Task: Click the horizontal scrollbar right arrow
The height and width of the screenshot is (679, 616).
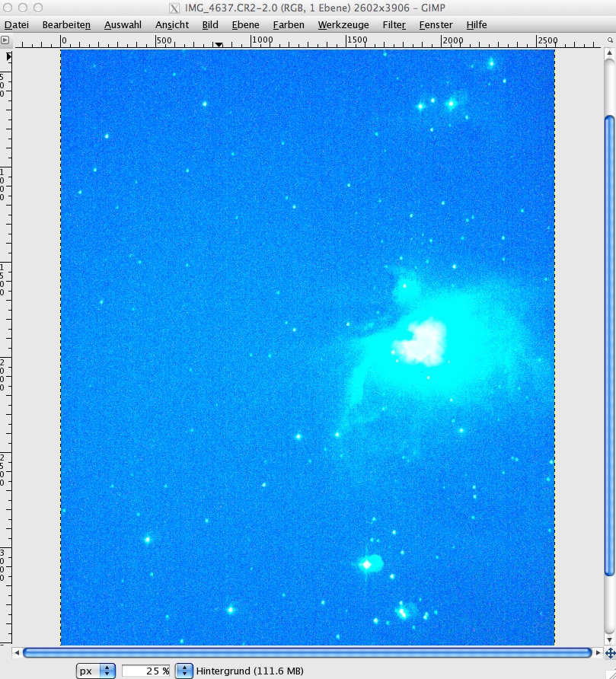Action: (x=597, y=653)
